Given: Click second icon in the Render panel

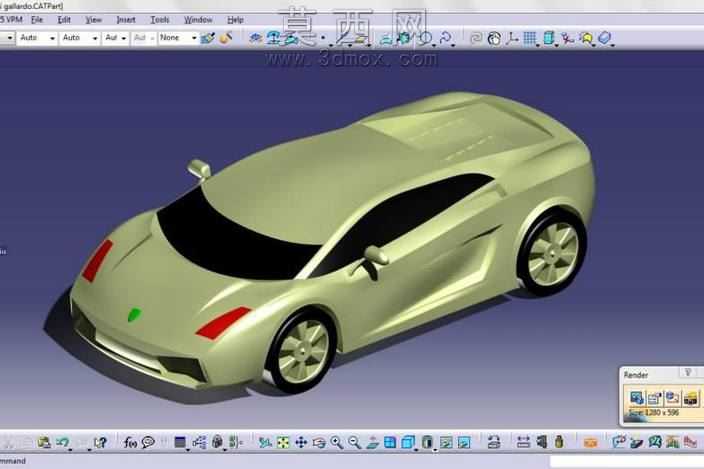Looking at the screenshot, I should point(654,398).
